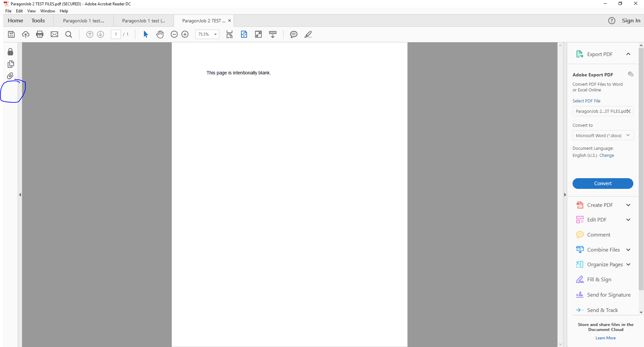Choose the Hand pan tool

click(x=160, y=34)
